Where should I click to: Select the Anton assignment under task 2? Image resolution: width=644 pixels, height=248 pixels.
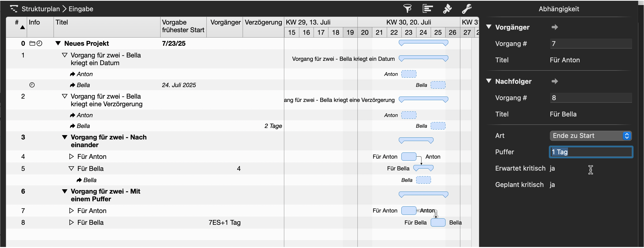(x=84, y=115)
